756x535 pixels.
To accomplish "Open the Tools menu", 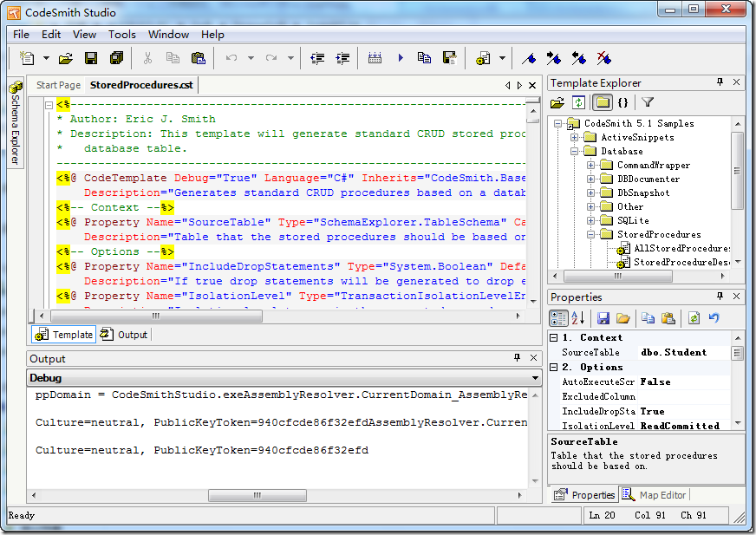I will 121,35.
